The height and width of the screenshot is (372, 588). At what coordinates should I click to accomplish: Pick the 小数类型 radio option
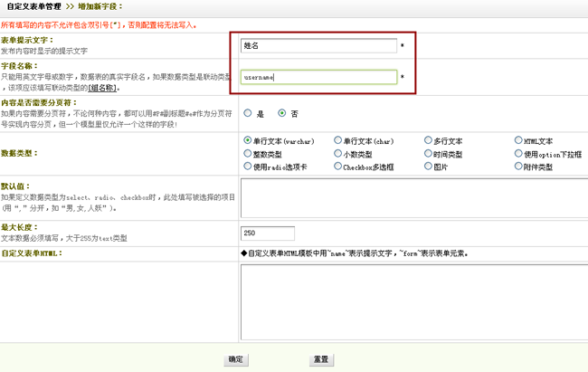coord(337,154)
